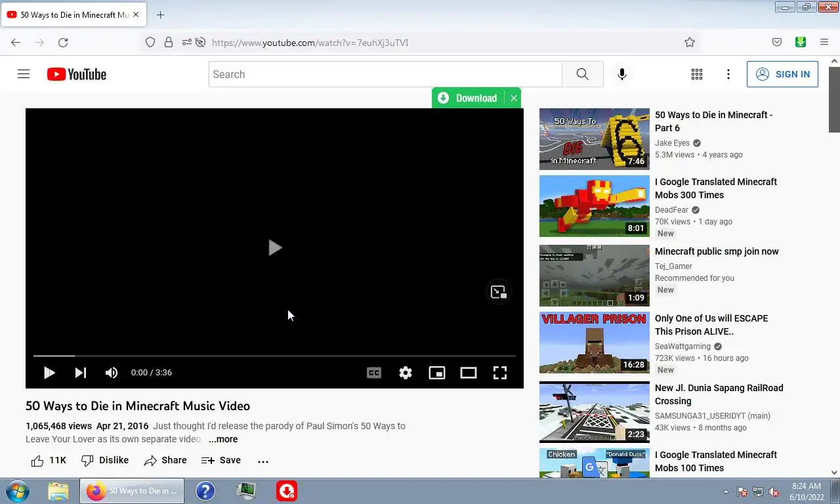
Task: Click the green Download button
Action: point(467,98)
